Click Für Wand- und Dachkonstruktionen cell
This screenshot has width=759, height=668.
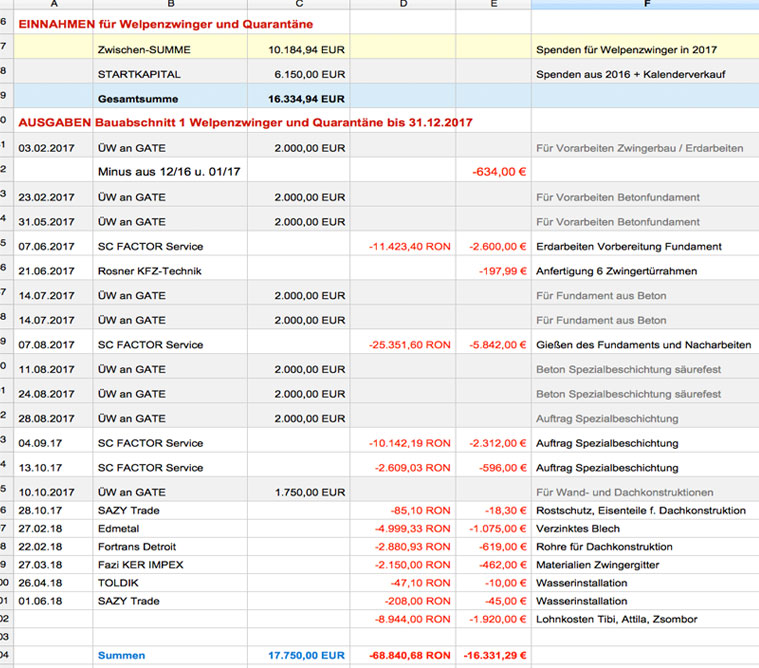tap(645, 489)
